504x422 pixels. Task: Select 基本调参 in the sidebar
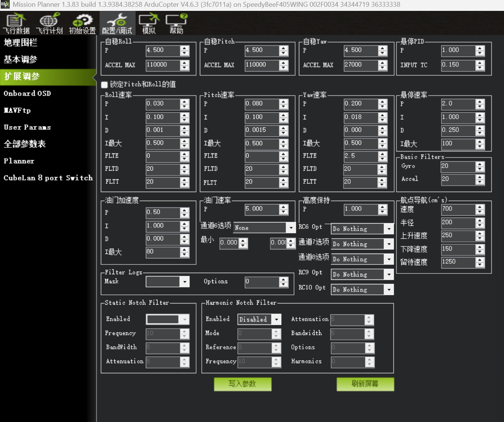(21, 59)
